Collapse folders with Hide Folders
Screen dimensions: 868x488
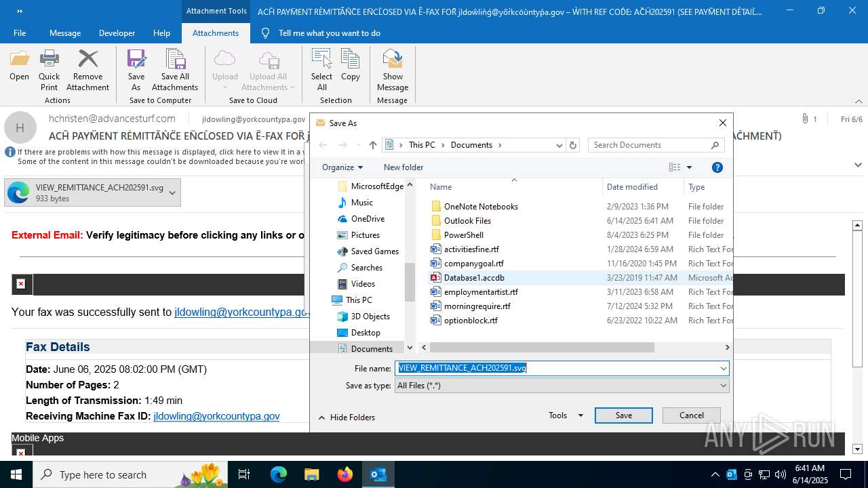point(347,418)
